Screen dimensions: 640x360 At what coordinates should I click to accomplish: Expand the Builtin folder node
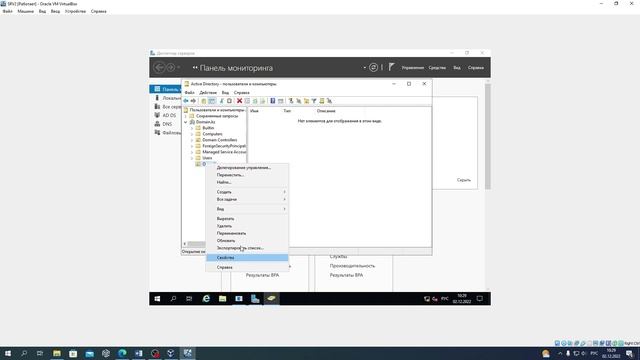pos(192,128)
